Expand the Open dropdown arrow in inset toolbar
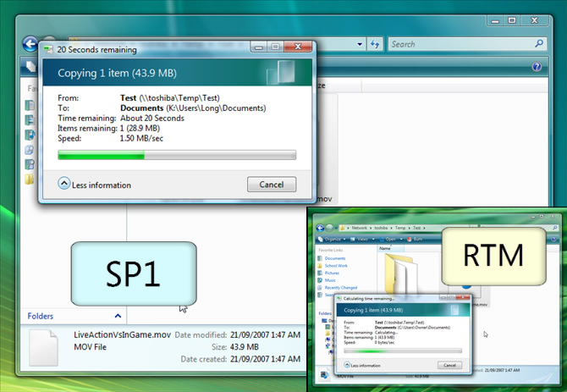Screen dimensions: 567x392 tap(401, 239)
